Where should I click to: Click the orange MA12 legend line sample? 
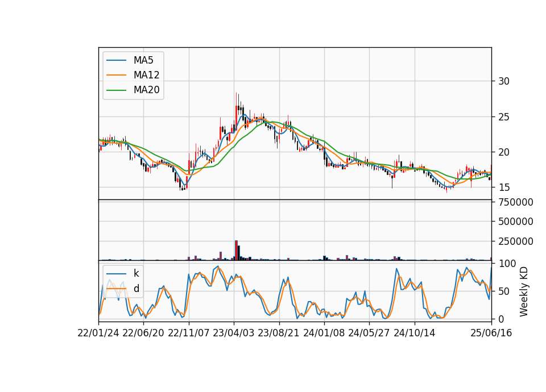pos(116,75)
